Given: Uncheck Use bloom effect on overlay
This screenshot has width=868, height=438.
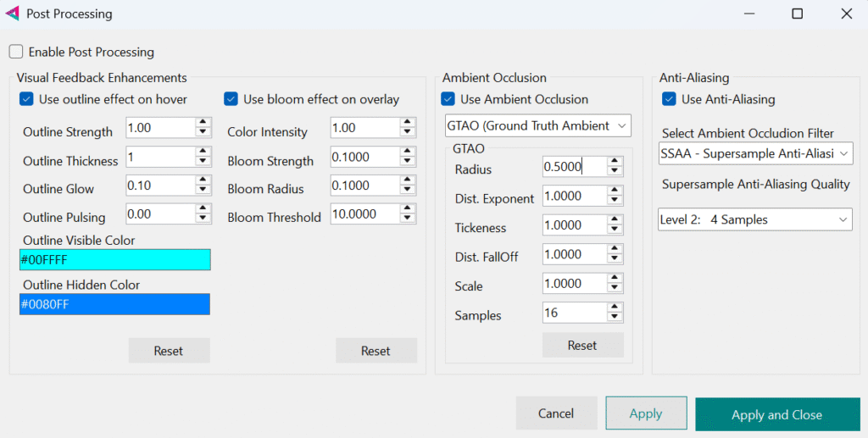Looking at the screenshot, I should click(231, 99).
